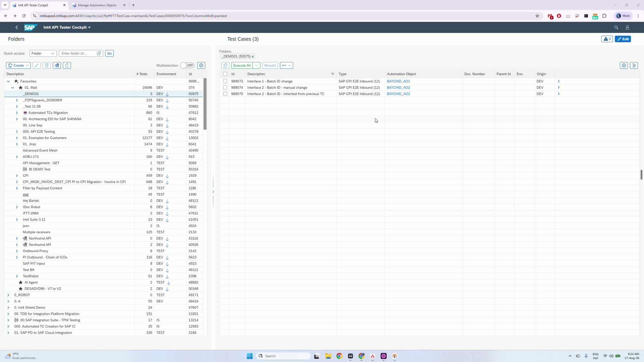Click download arrow on AI Agent row
The image size is (644, 362).
pyautogui.click(x=168, y=283)
